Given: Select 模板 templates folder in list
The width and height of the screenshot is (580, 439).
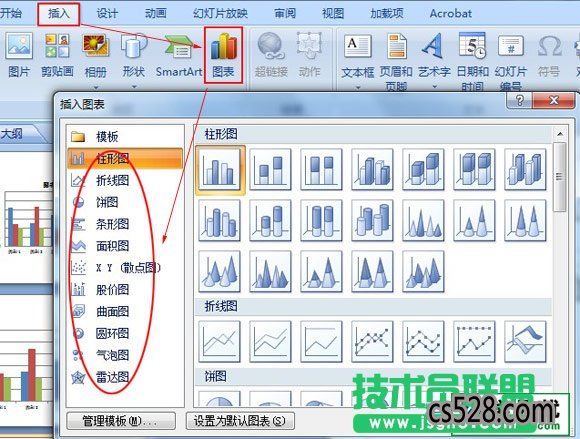Looking at the screenshot, I should [x=125, y=136].
